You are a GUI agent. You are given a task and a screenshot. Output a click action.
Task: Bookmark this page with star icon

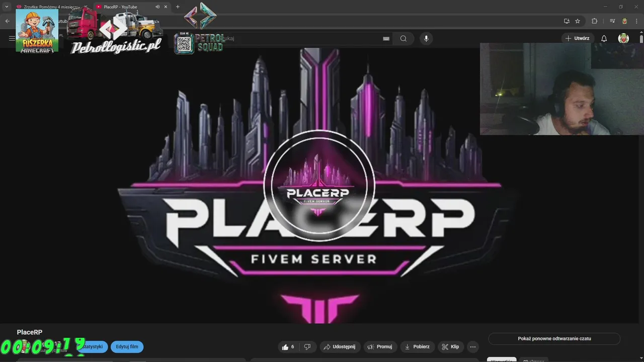click(x=578, y=21)
